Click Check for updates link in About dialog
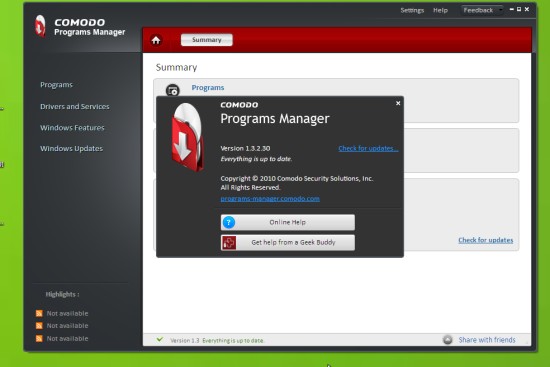The width and height of the screenshot is (550, 367). click(x=368, y=148)
